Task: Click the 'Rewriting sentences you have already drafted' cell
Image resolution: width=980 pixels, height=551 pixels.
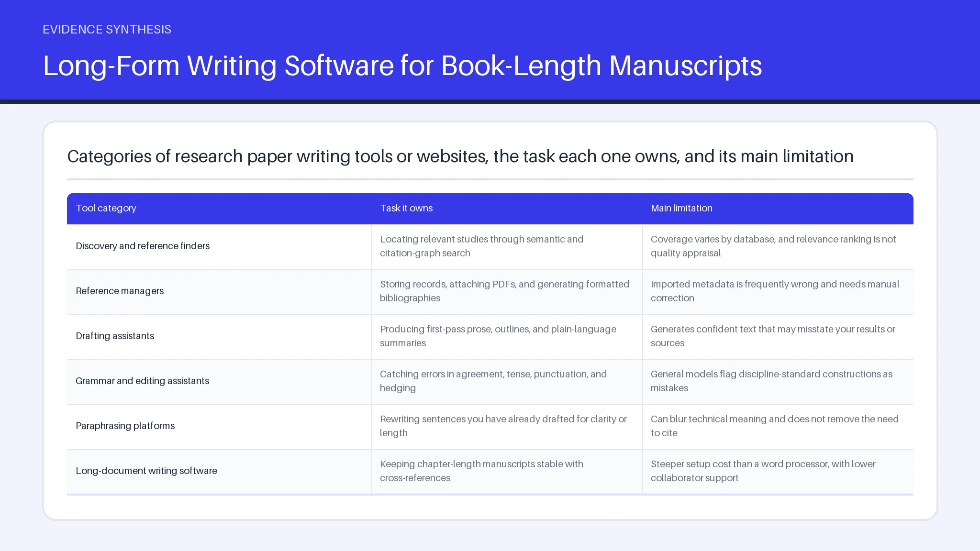Action: pyautogui.click(x=507, y=427)
